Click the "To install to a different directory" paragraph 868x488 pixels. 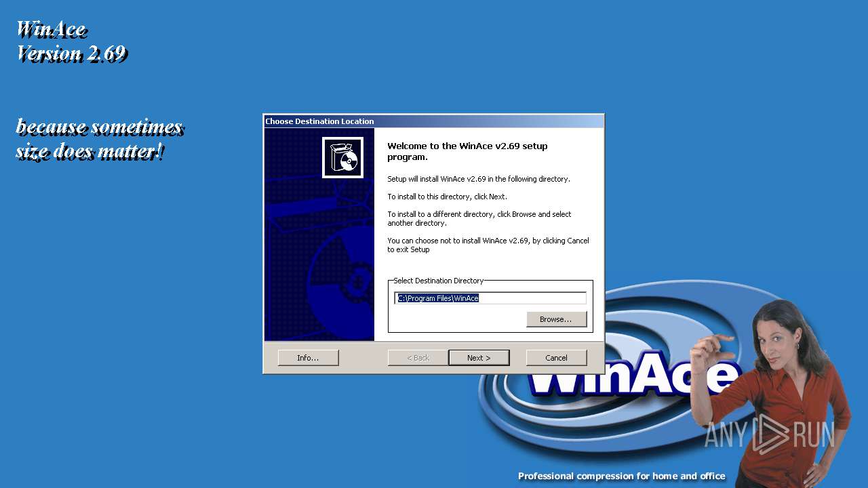[479, 218]
